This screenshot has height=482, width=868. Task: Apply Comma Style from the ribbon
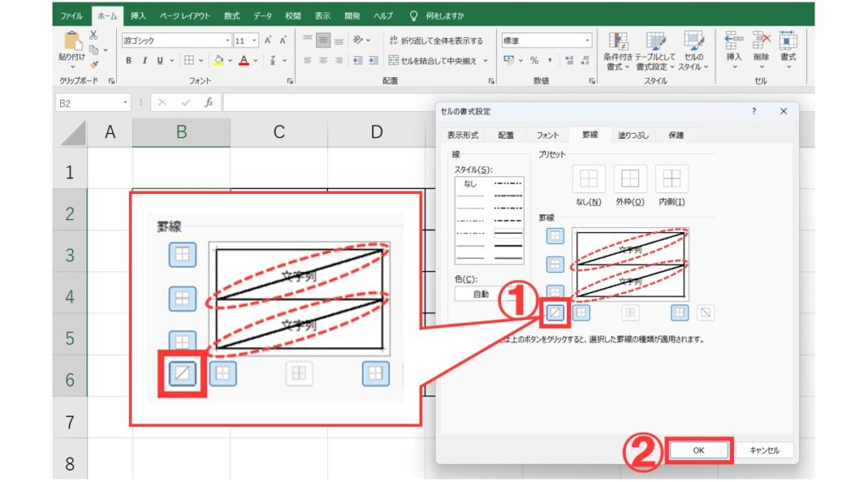[x=549, y=60]
